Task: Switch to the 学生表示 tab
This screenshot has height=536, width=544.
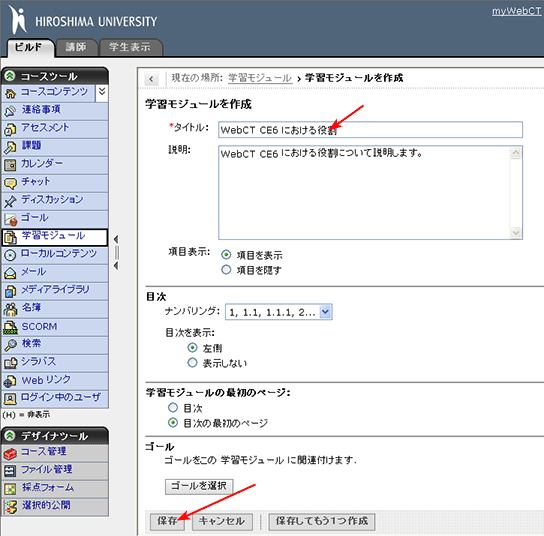Action: (130, 47)
